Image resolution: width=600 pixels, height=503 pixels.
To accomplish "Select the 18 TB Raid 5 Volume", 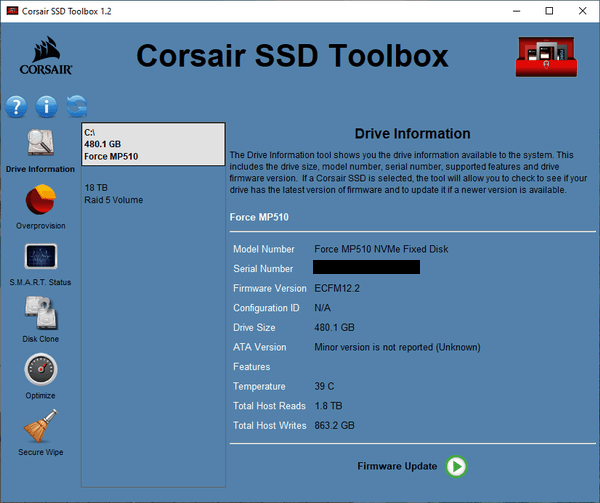I will click(x=113, y=194).
